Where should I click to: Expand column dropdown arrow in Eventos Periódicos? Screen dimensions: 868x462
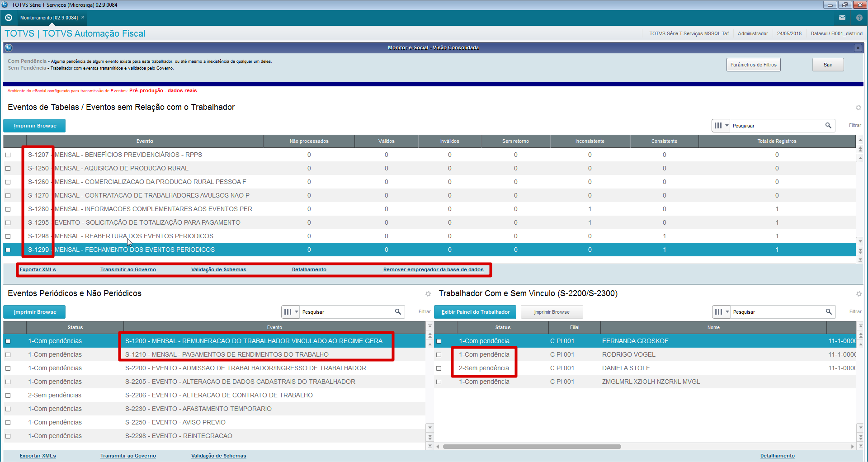297,312
